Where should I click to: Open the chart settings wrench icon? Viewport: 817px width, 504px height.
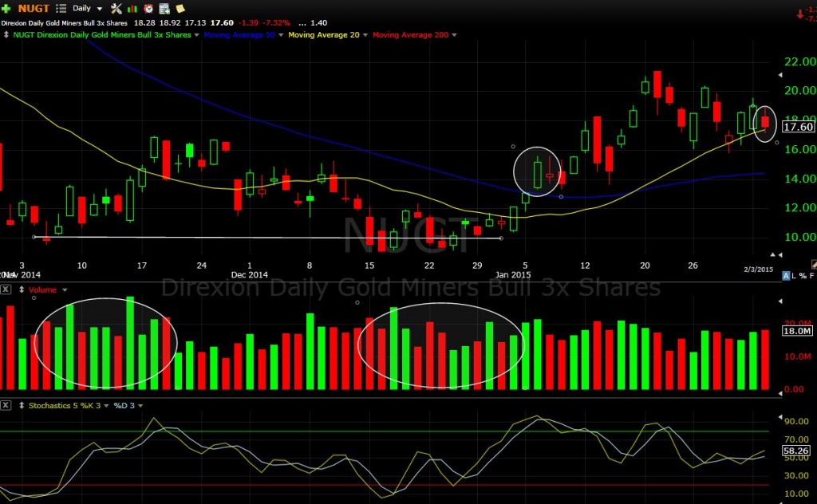116,8
